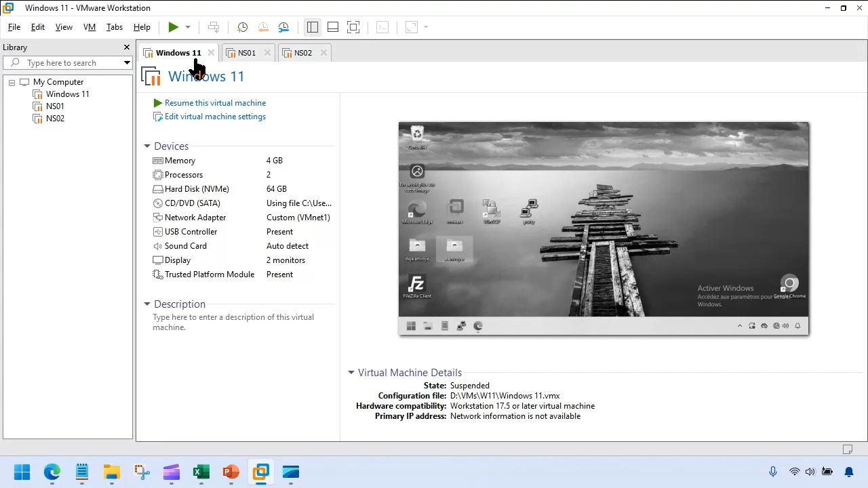The image size is (868, 488).
Task: Open the VM menu
Action: click(89, 27)
